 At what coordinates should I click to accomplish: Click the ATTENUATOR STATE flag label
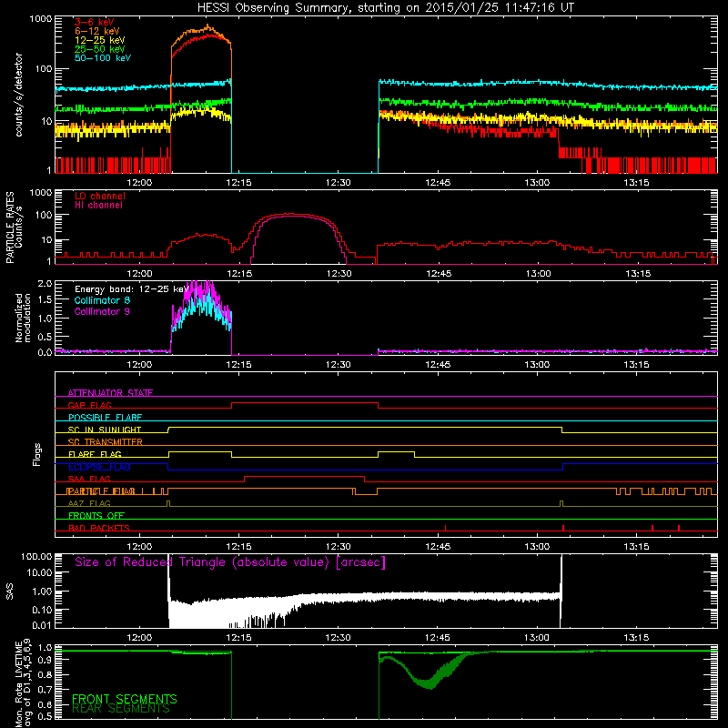110,393
